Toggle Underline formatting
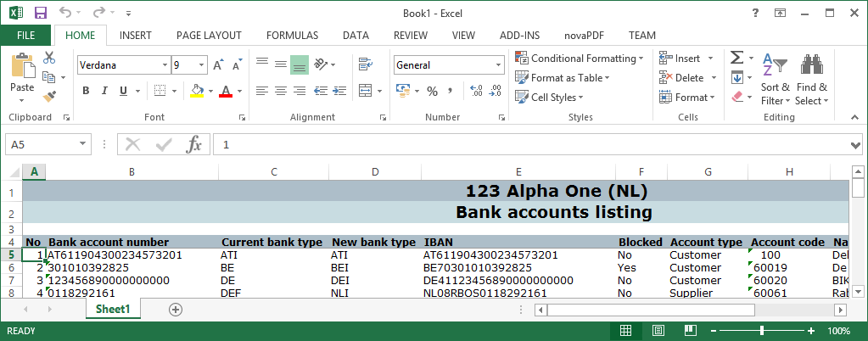The height and width of the screenshot is (341, 868). [123, 91]
